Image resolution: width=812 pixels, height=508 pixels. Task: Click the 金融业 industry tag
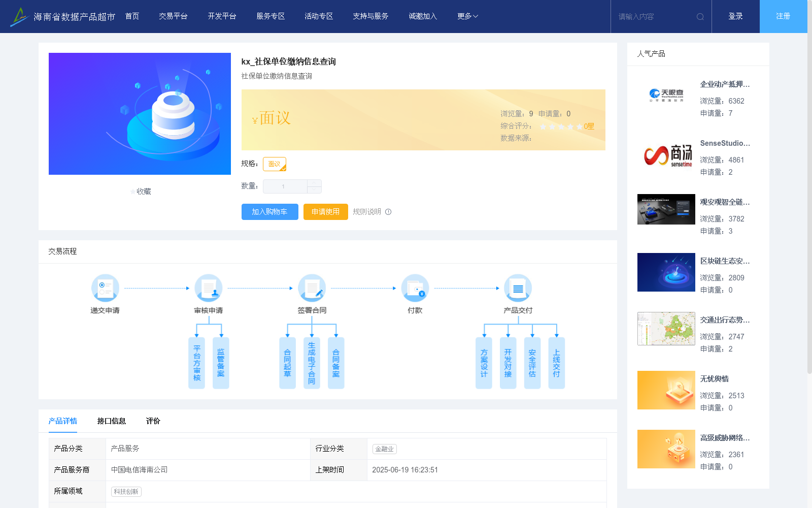pos(385,449)
